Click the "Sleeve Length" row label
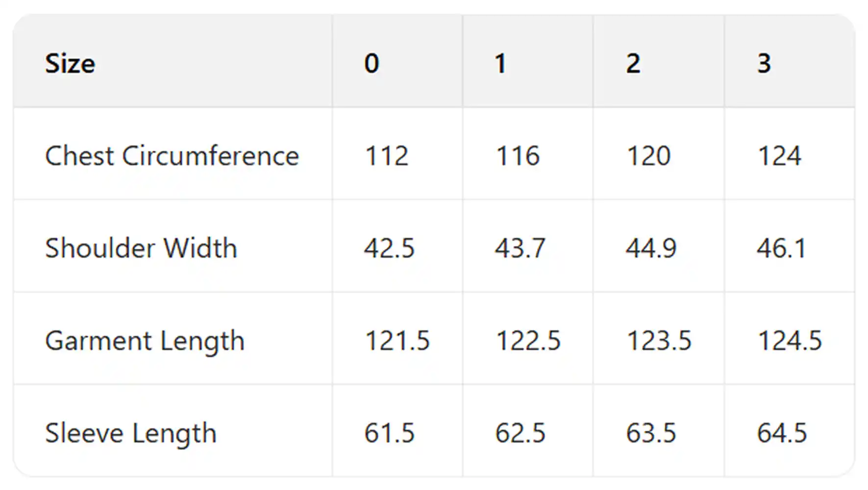The width and height of the screenshot is (868, 490). click(x=131, y=433)
